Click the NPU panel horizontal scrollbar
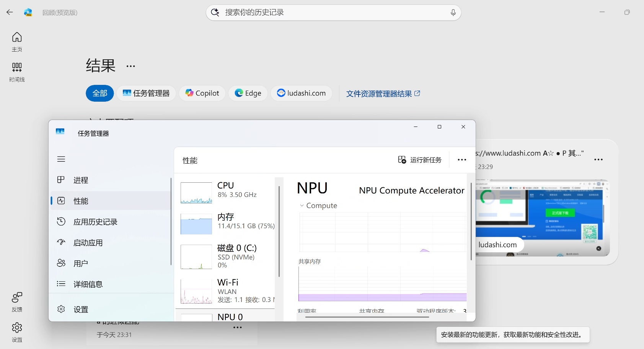This screenshot has width=644, height=349. (367, 317)
